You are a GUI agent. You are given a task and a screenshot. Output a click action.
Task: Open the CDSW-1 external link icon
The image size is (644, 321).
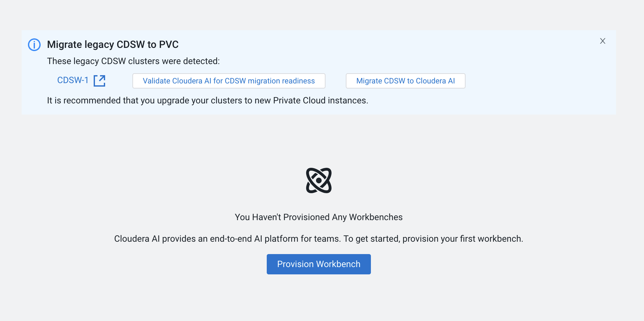[x=99, y=81]
